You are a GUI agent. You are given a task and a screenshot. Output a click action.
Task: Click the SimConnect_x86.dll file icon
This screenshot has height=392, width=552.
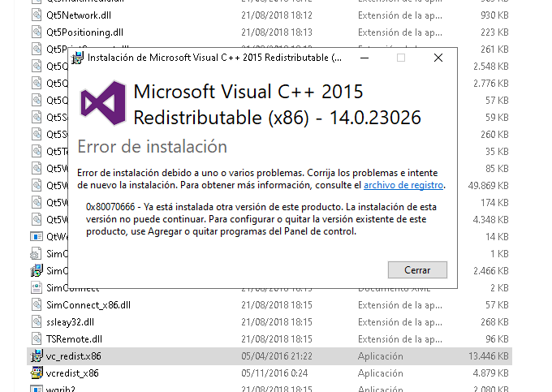[x=37, y=305]
